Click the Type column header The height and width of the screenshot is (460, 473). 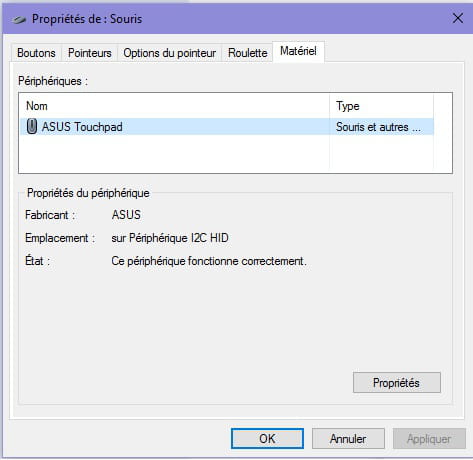pyautogui.click(x=348, y=106)
